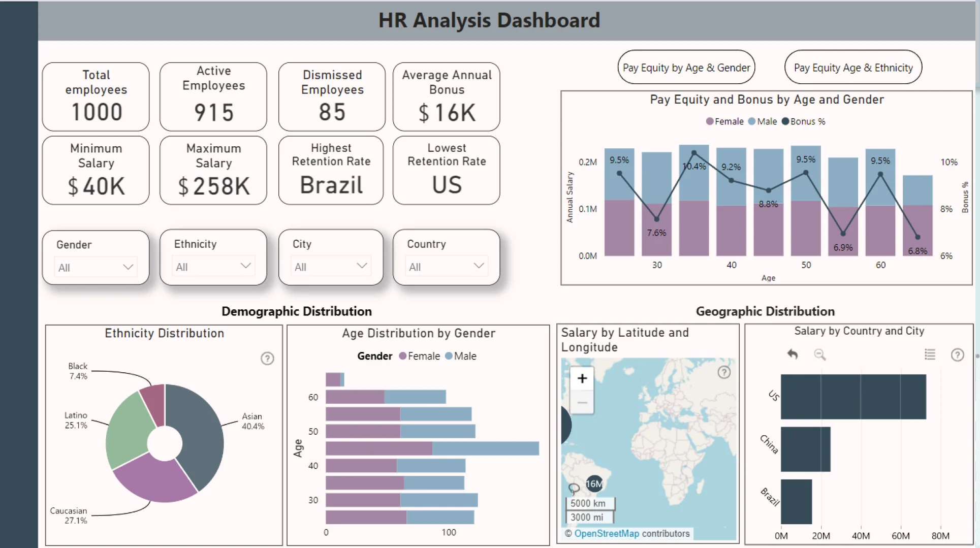
Task: Open the City filter dropdown
Action: [331, 266]
